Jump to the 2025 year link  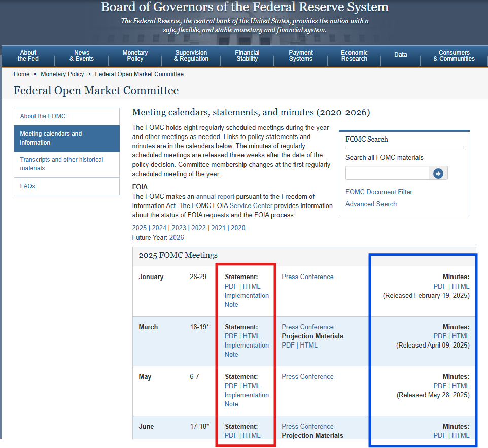tap(139, 228)
